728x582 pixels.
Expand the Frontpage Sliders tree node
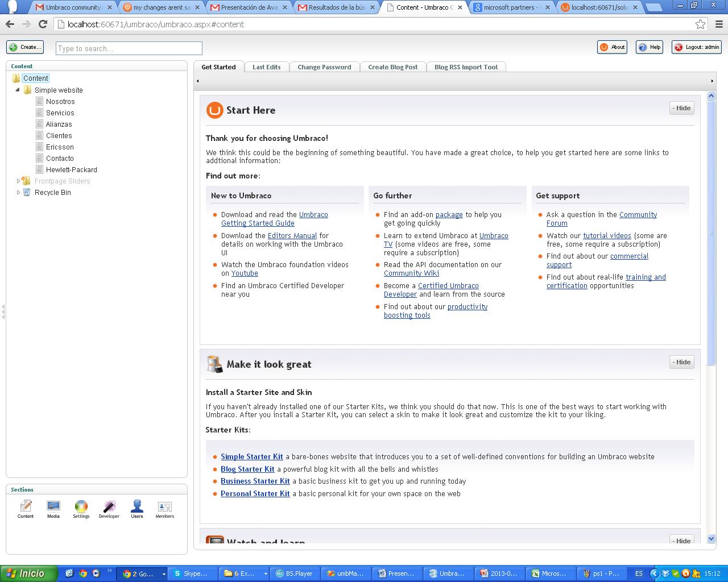click(x=18, y=181)
